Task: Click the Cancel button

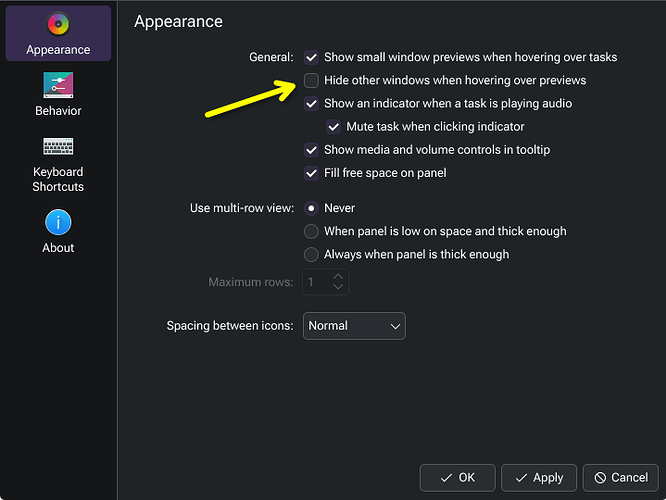Action: tap(621, 478)
